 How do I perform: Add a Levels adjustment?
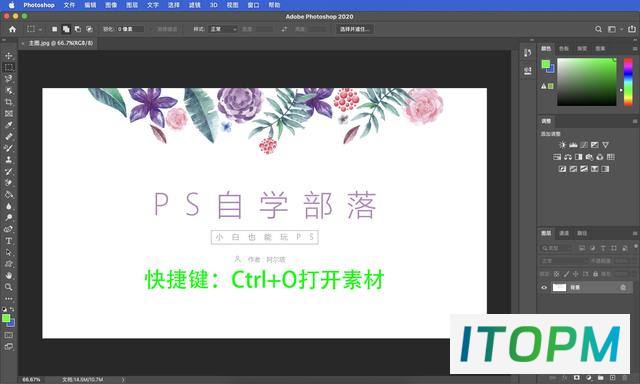(x=573, y=144)
